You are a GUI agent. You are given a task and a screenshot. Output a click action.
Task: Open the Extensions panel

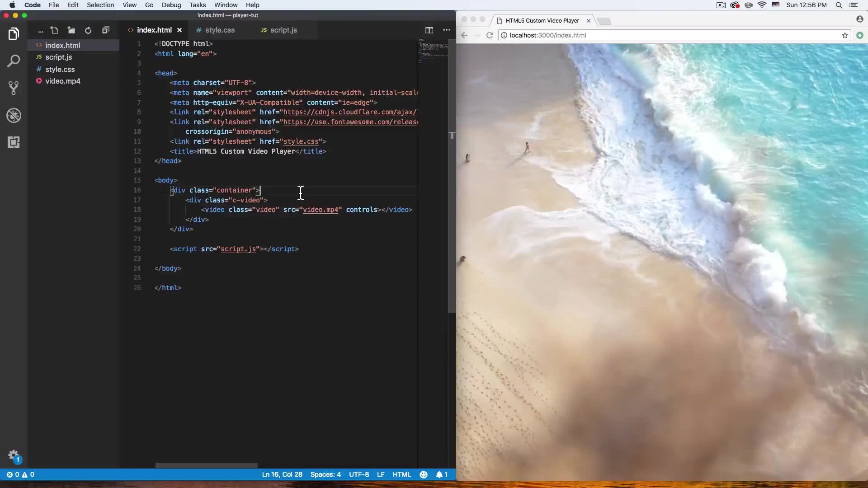tap(14, 142)
